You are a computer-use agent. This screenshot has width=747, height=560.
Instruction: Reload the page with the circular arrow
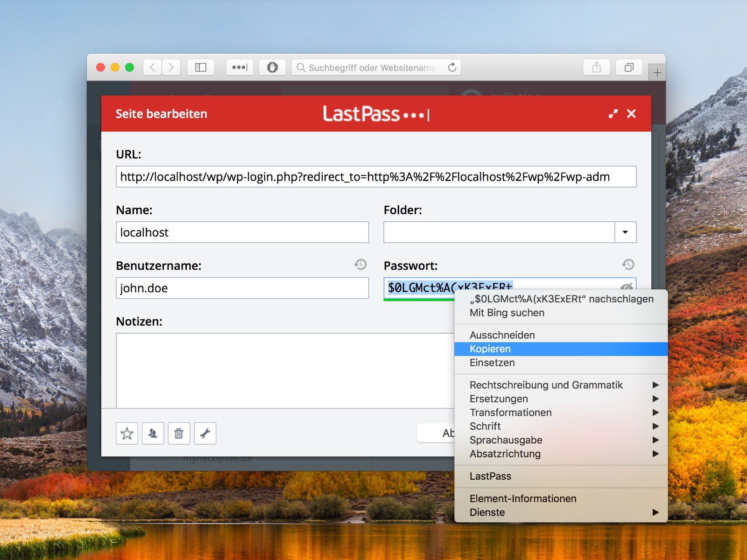click(x=452, y=67)
